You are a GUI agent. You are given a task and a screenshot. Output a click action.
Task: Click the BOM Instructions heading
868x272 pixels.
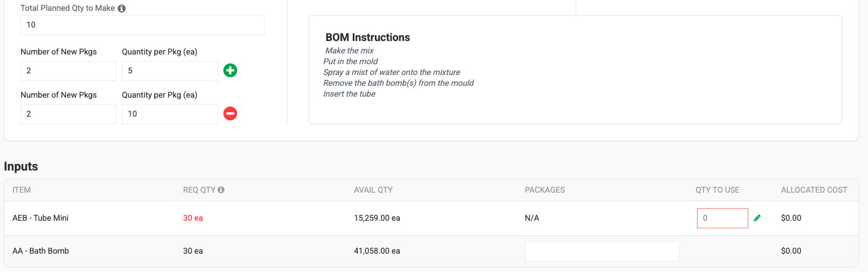[x=367, y=37]
